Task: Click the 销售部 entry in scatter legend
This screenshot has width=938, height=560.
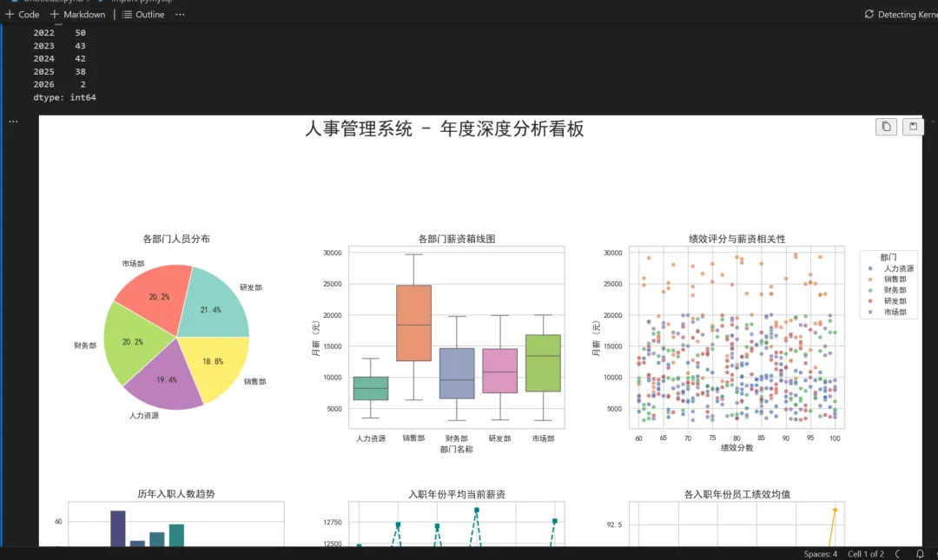Action: (x=888, y=280)
